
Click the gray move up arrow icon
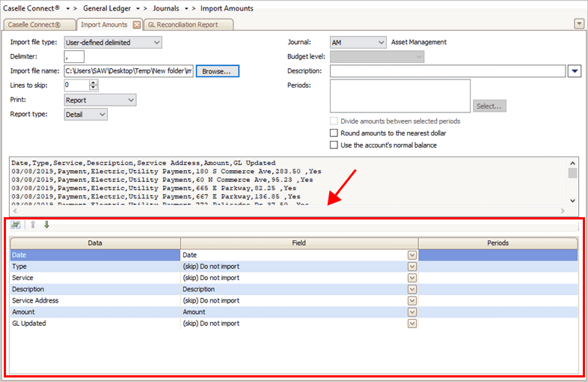click(x=32, y=225)
